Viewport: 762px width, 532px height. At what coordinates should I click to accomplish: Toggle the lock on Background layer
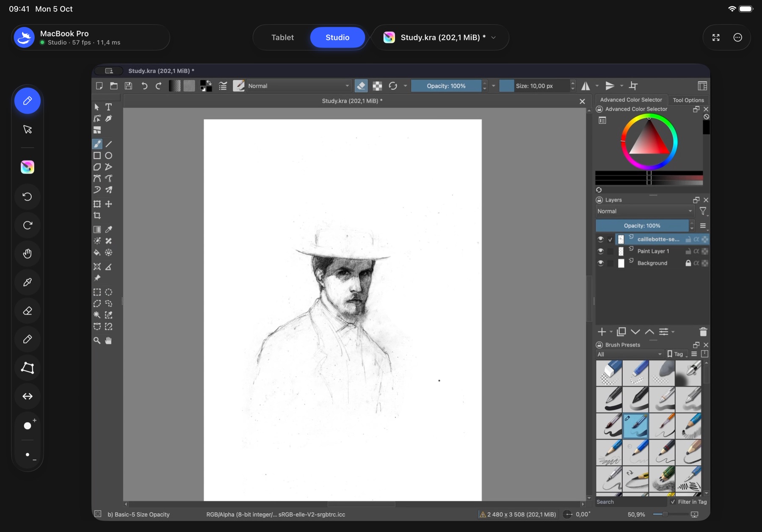point(688,263)
